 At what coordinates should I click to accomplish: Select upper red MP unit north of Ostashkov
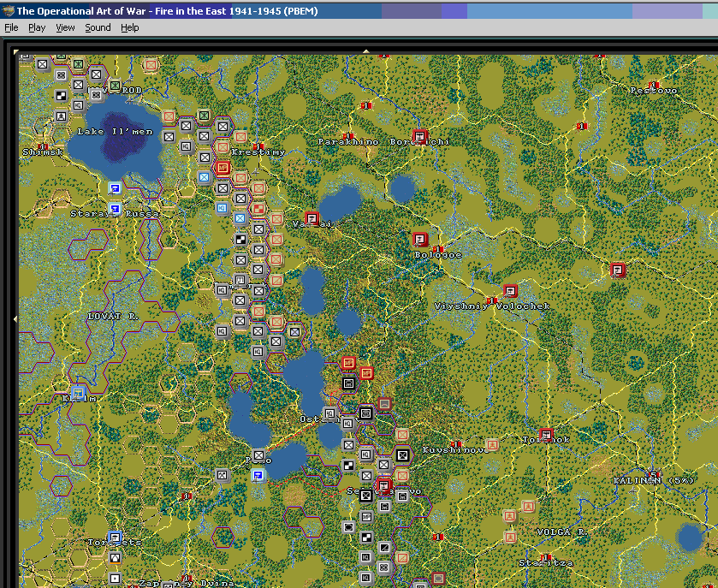[348, 363]
